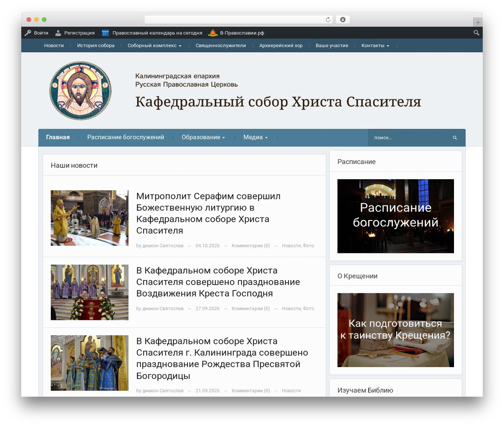Viewport: 504px width, 427px height.
Task: Click the Расписание богослужений banner image
Action: 396,216
